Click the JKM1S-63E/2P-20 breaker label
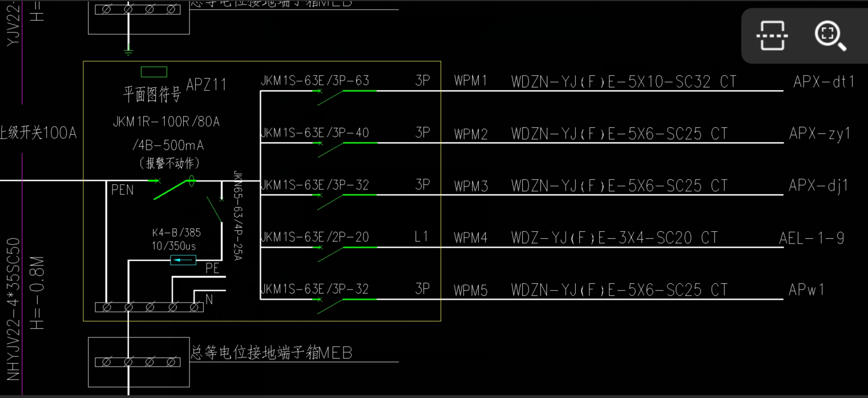This screenshot has width=868, height=398. coord(314,237)
